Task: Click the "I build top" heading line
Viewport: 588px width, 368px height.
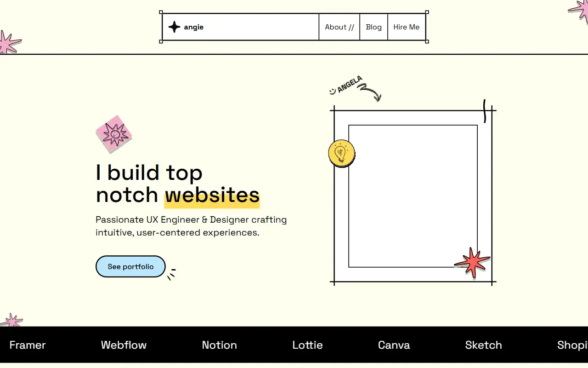Action: (x=149, y=172)
